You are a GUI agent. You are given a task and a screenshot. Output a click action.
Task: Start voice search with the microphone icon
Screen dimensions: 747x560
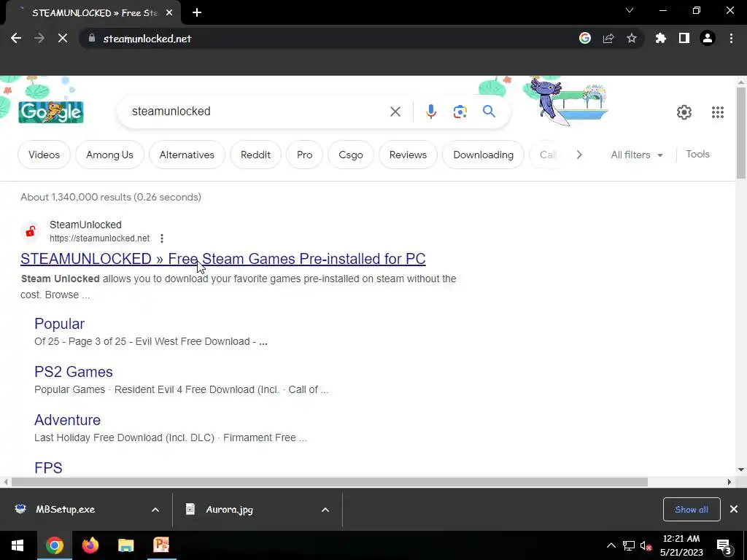(x=431, y=112)
